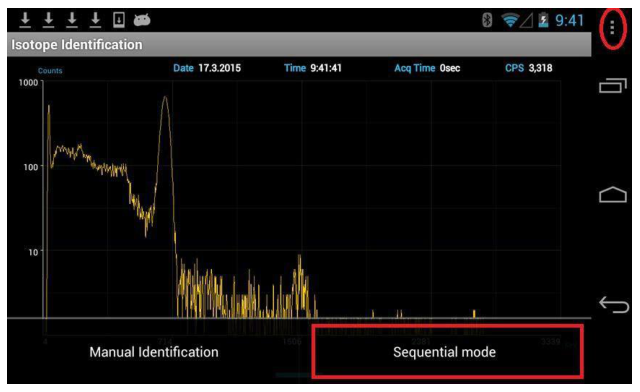Select Manual Identification option
The width and height of the screenshot is (640, 392).
[x=154, y=352]
